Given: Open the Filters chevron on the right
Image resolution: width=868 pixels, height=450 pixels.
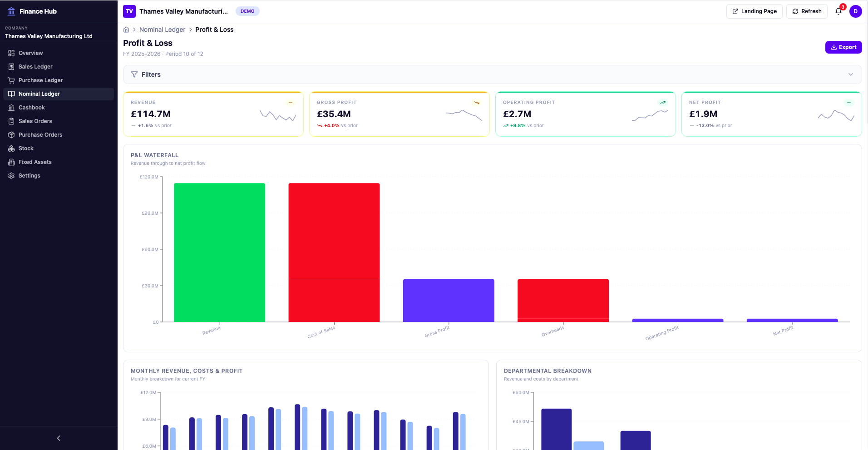Looking at the screenshot, I should [851, 74].
